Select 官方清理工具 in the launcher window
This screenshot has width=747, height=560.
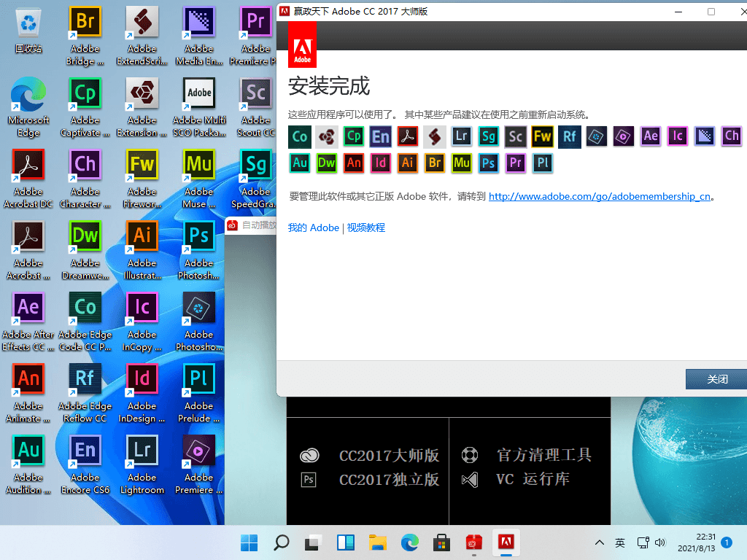click(x=544, y=455)
